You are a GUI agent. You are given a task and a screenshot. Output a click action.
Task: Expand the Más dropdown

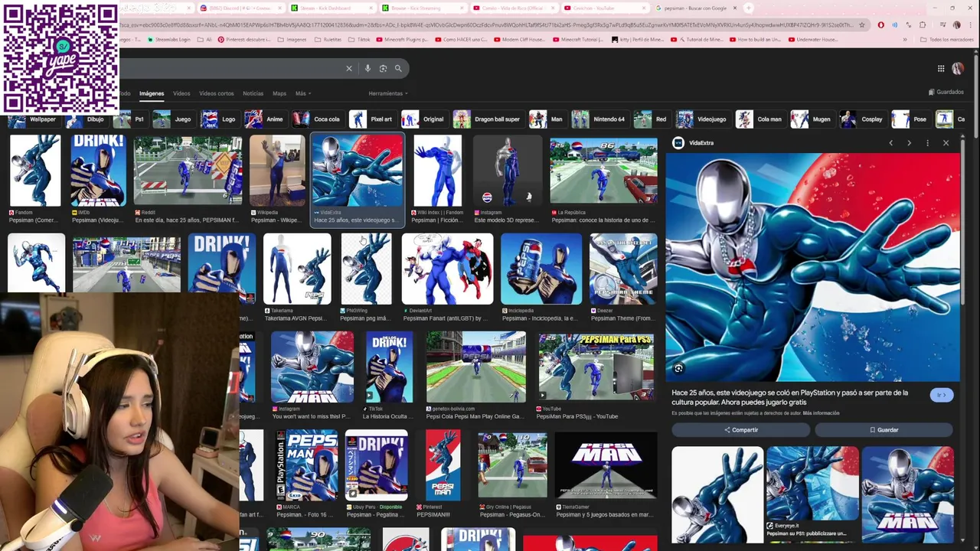tap(302, 93)
